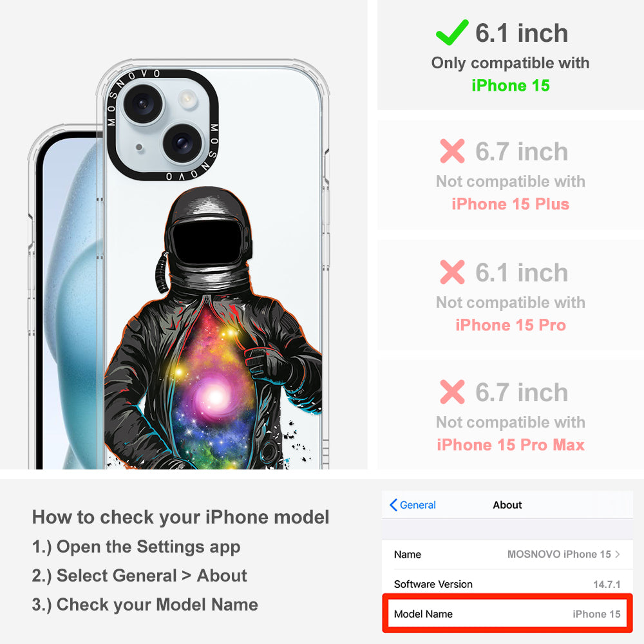Tap the blue back chevron beside General
Screen dimensions: 644x644
coord(393,505)
